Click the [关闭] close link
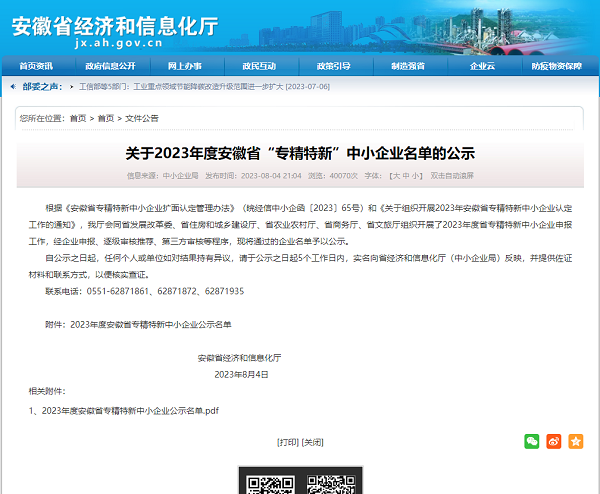 (x=313, y=442)
